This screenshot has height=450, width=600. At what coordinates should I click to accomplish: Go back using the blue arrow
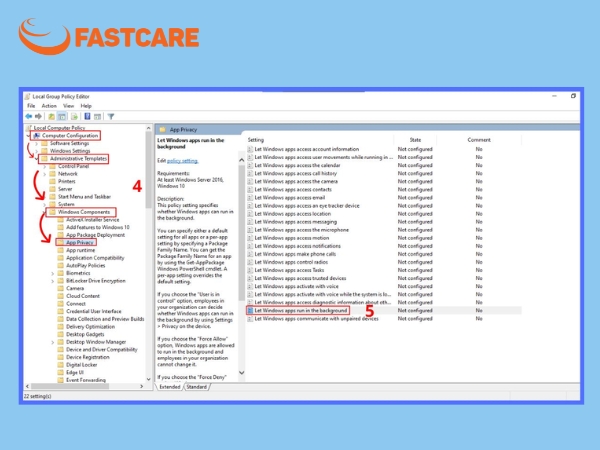click(x=29, y=116)
